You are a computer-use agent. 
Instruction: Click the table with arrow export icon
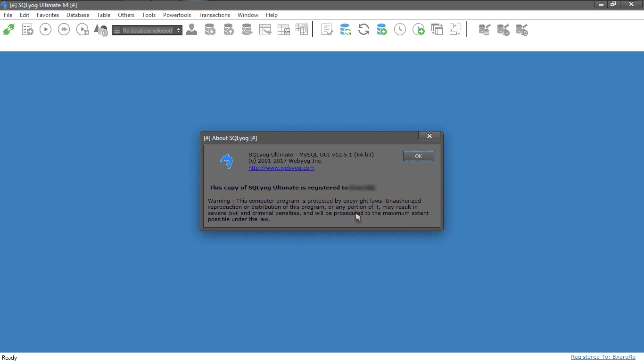(265, 30)
